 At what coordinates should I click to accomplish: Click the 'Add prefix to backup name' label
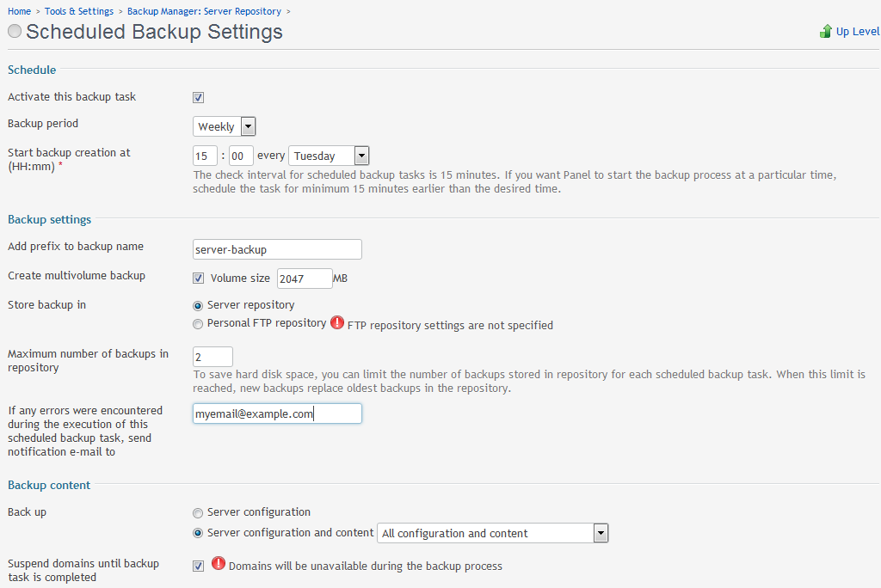pyautogui.click(x=76, y=246)
